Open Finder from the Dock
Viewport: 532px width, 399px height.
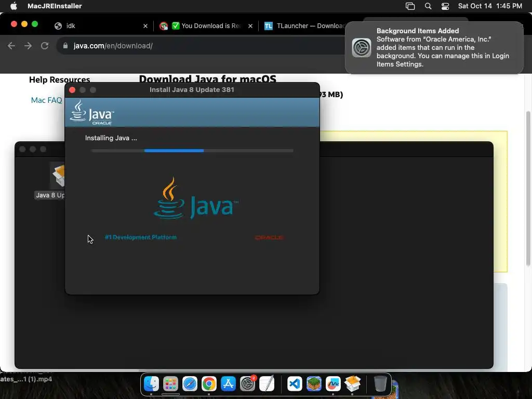151,384
